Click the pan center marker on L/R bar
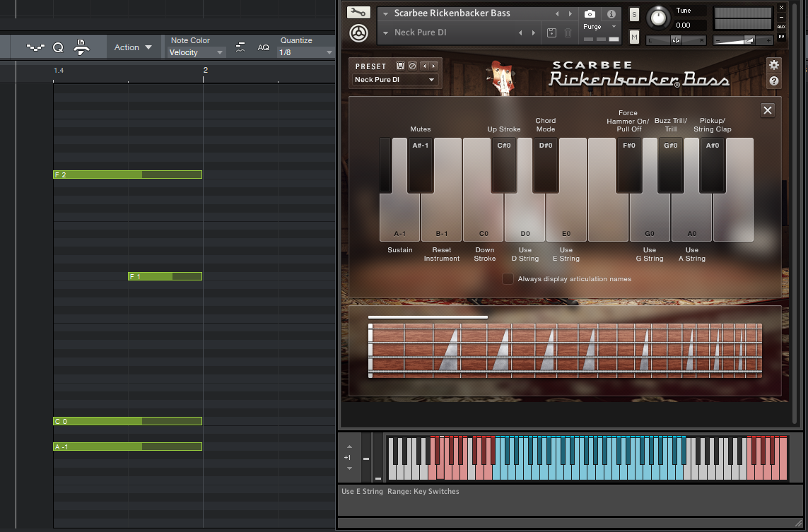 676,40
